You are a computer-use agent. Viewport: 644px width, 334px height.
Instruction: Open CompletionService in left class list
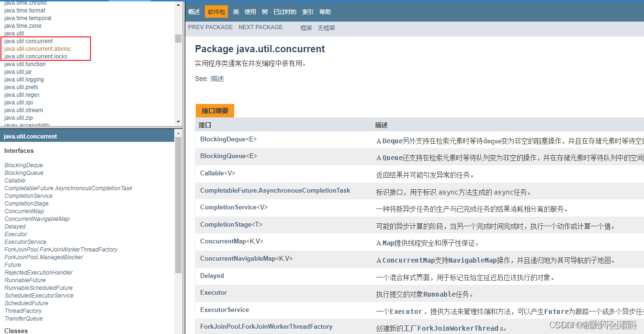(29, 196)
